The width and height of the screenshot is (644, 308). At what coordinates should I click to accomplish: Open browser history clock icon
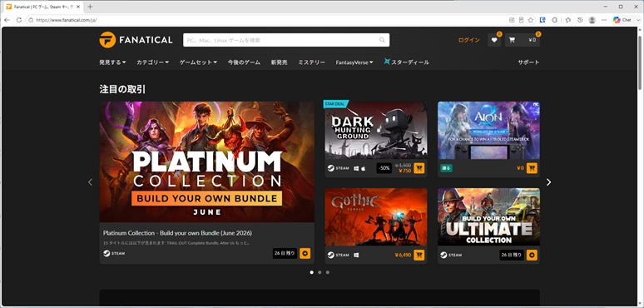click(580, 20)
